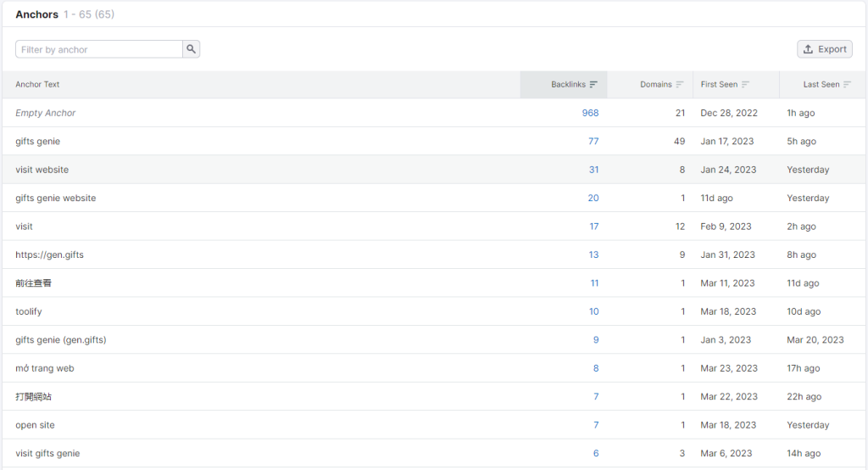The height and width of the screenshot is (470, 868).
Task: Select the 'visit website' anchor text
Action: point(42,170)
